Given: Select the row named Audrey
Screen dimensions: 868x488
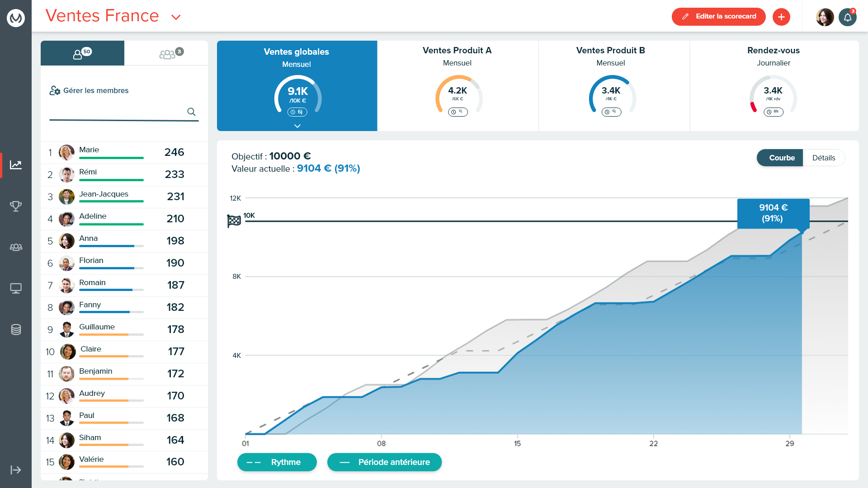Looking at the screenshot, I should (124, 396).
